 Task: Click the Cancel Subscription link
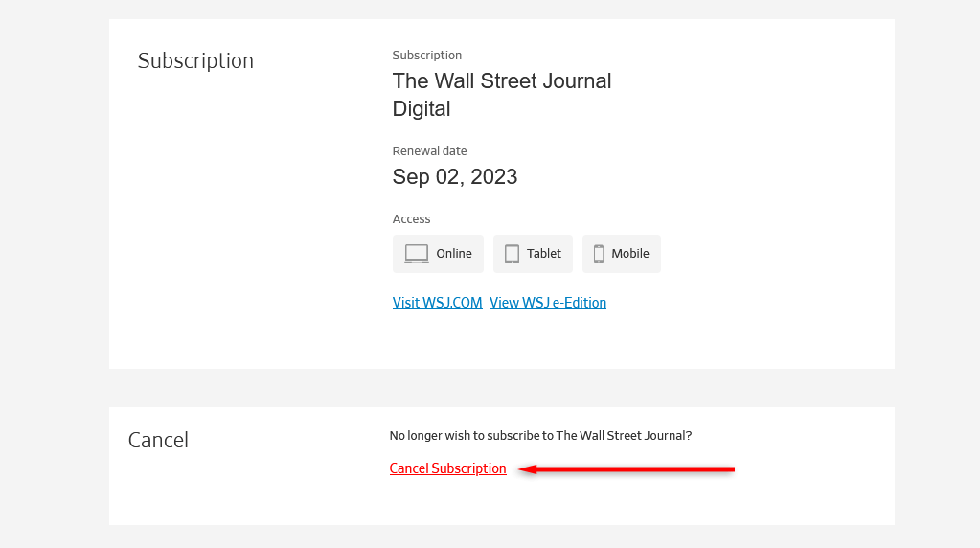pyautogui.click(x=447, y=468)
